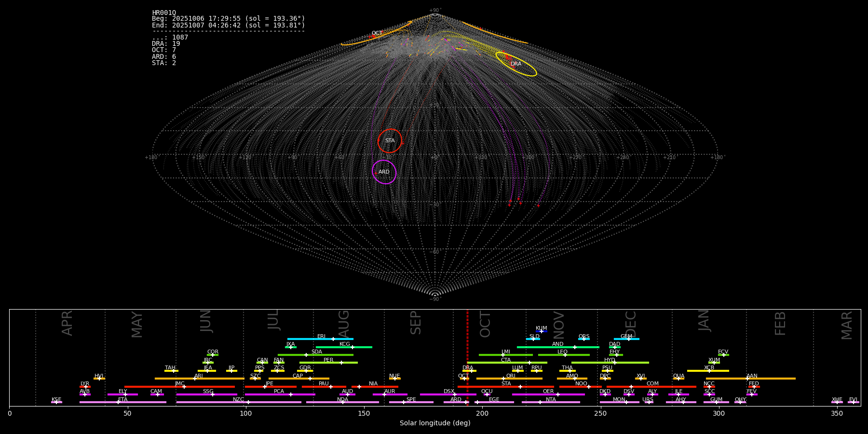This screenshot has width=868, height=434.
Task: Click the SPE shower label in timeline
Action: coord(411,400)
